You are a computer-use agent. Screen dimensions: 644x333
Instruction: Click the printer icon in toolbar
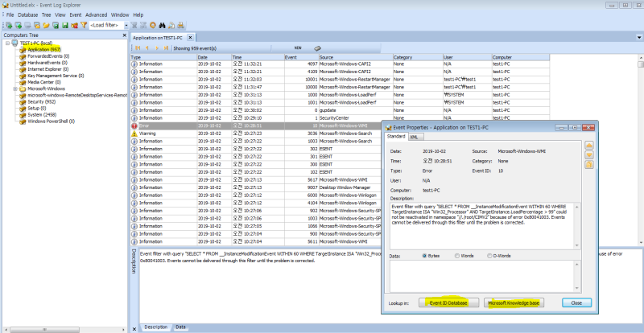point(180,26)
